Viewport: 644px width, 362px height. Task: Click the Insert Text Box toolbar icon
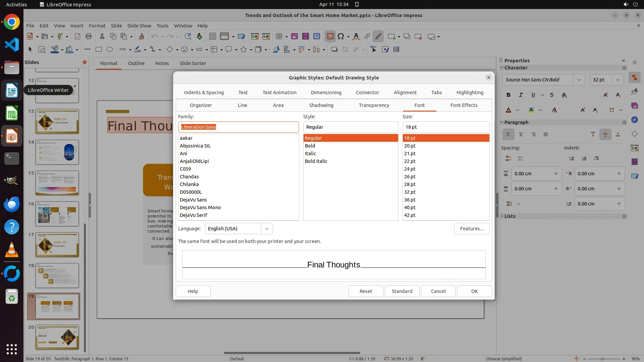pyautogui.click(x=330, y=37)
